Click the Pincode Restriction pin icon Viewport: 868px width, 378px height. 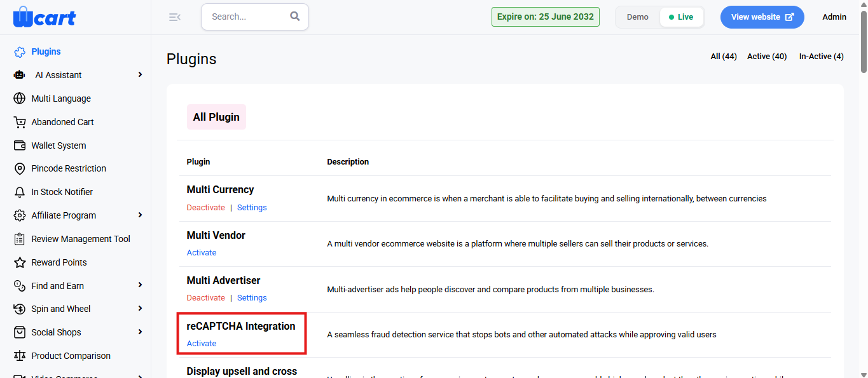tap(20, 168)
